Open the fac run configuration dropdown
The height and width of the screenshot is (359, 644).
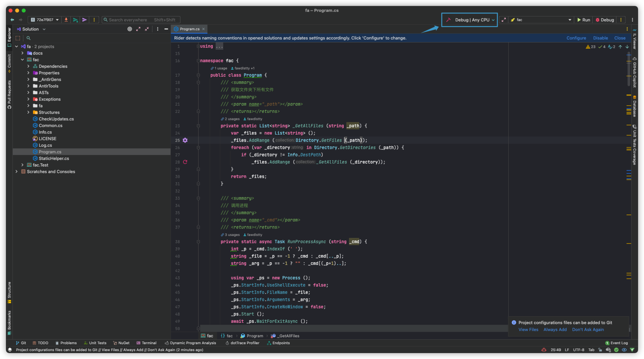541,20
